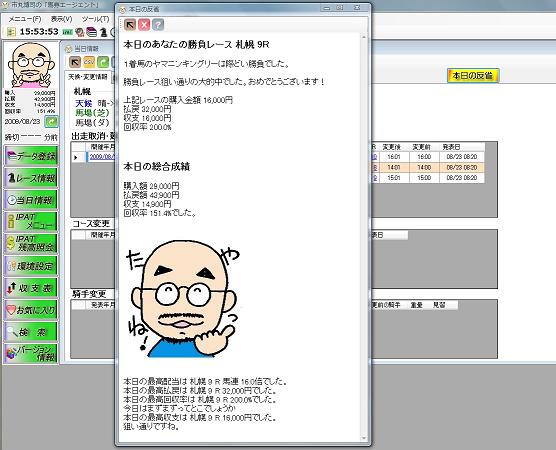Screen dimensions: 556x450
Task: Open お気に入り sidebar button
Action: 31,310
